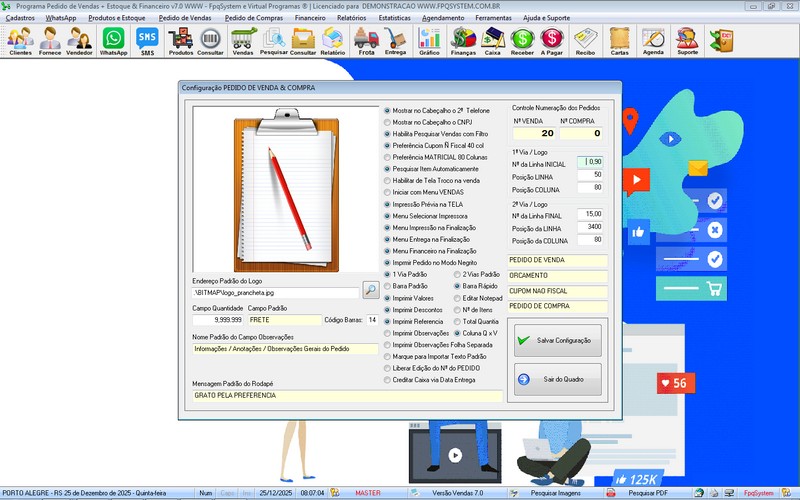Open the Financeiro menu
Image resolution: width=800 pixels, height=500 pixels.
pos(310,18)
